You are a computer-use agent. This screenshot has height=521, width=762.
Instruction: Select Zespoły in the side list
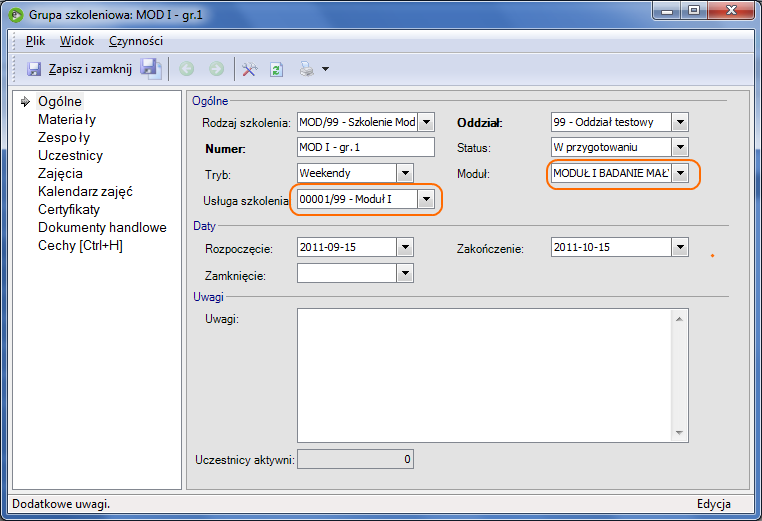(x=64, y=138)
